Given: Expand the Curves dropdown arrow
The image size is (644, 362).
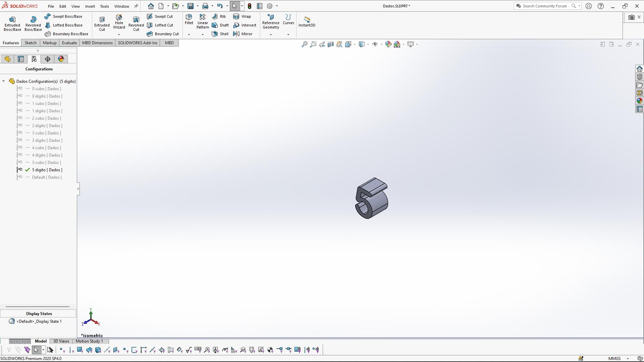Looking at the screenshot, I should (x=288, y=35).
